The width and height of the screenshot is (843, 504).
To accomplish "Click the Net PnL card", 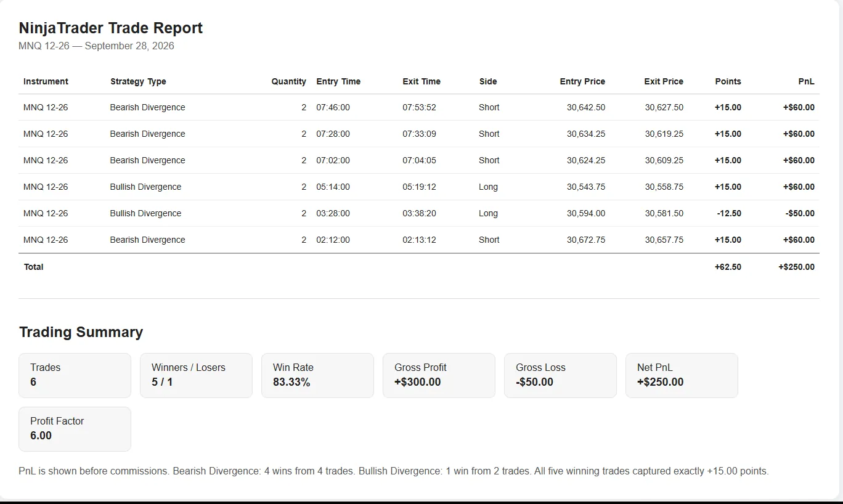I will (682, 375).
